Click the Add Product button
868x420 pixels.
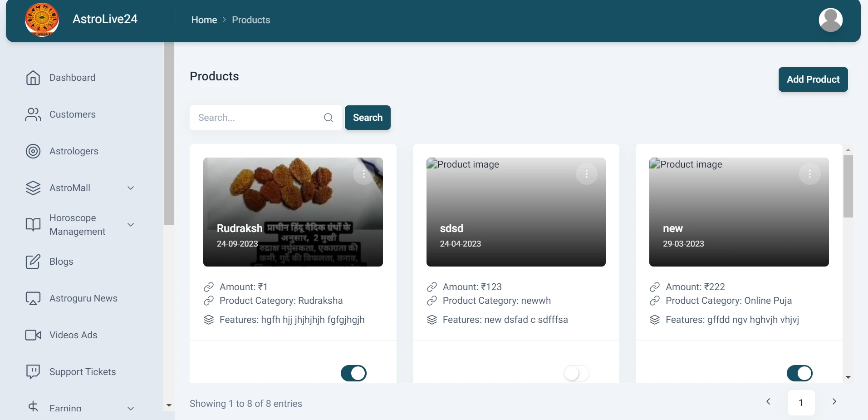(x=813, y=79)
